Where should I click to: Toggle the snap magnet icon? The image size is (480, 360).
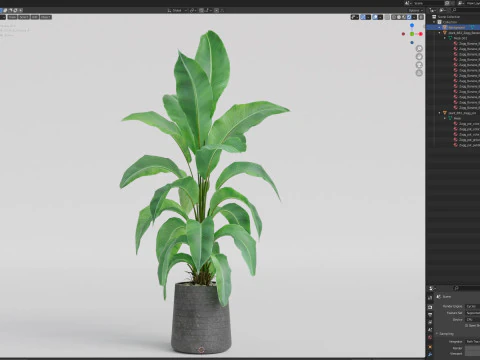(x=201, y=10)
